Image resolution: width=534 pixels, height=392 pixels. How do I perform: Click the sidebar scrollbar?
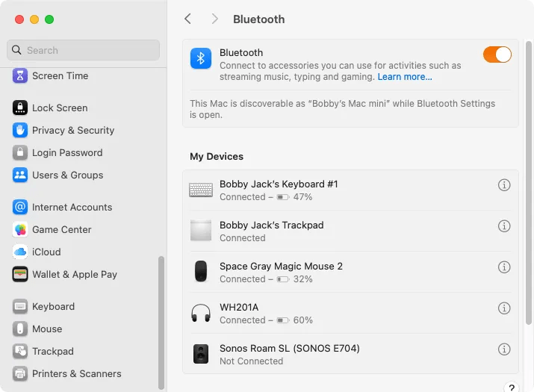(x=161, y=323)
